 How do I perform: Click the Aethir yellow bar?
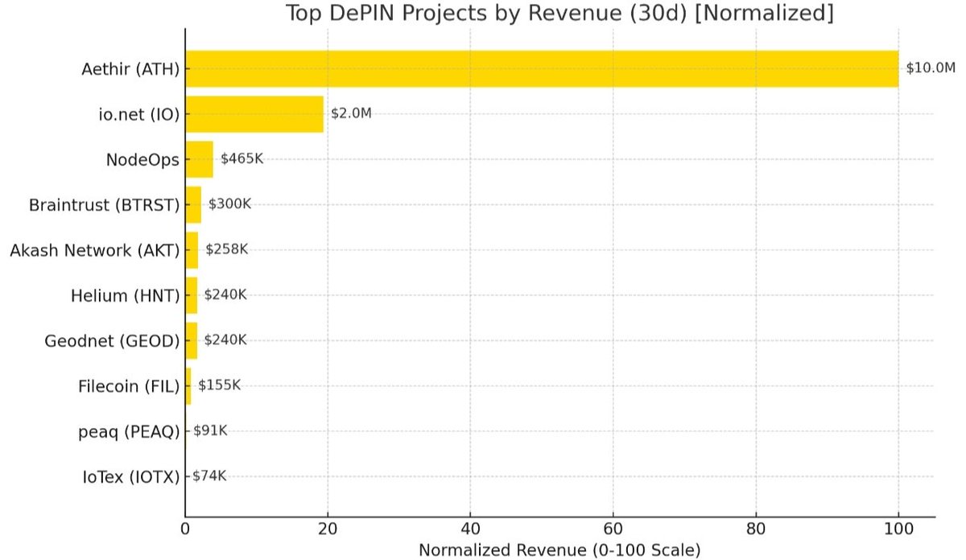(x=542, y=68)
